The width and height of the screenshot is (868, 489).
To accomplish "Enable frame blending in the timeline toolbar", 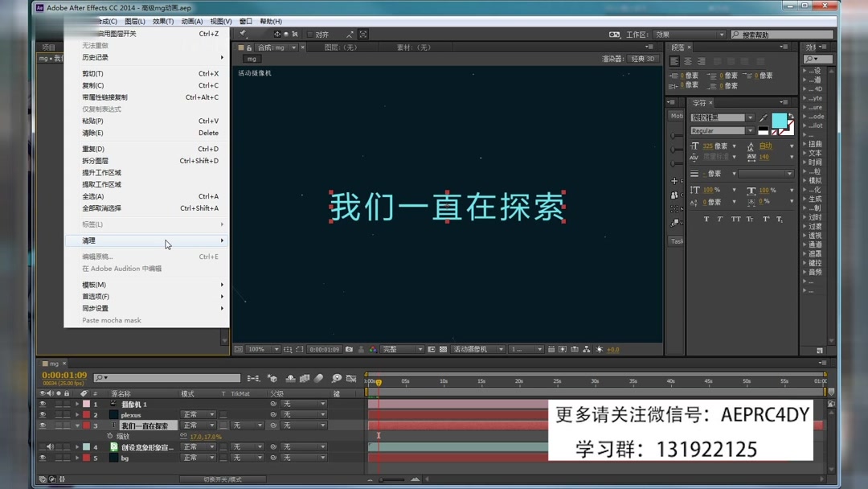I will click(305, 378).
